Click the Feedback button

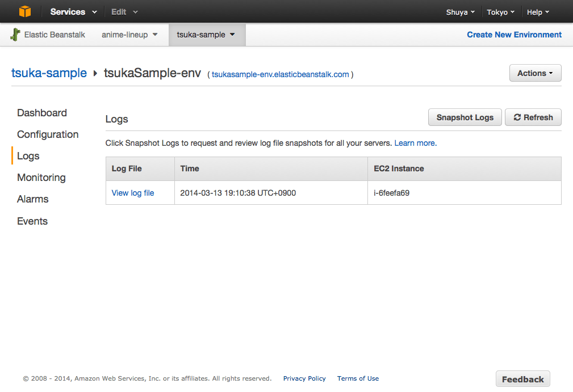[x=522, y=379]
